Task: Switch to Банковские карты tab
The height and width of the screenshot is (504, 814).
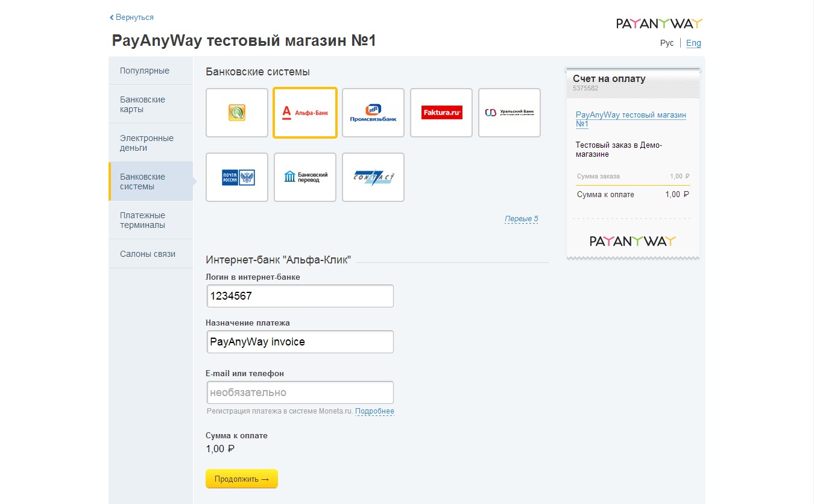Action: tap(151, 104)
